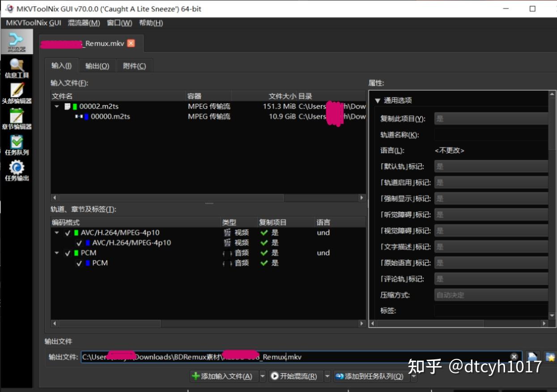Toggle checkbox of child PCM track
The image size is (557, 392).
79,263
